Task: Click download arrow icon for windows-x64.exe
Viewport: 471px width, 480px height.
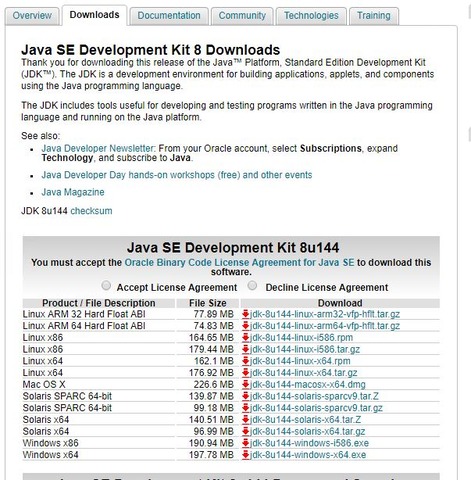Action: coord(246,455)
